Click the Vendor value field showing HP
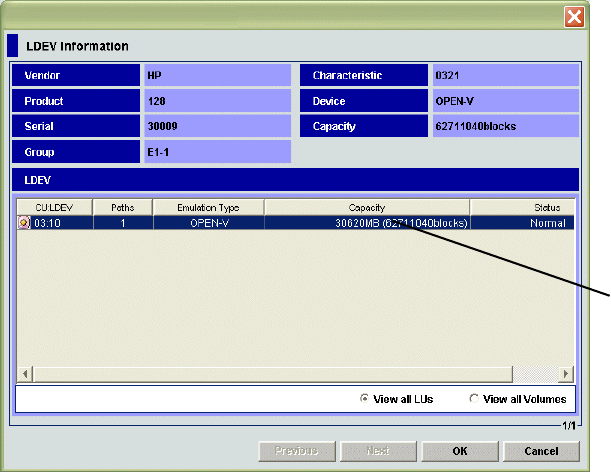The height and width of the screenshot is (472, 611). (x=216, y=76)
